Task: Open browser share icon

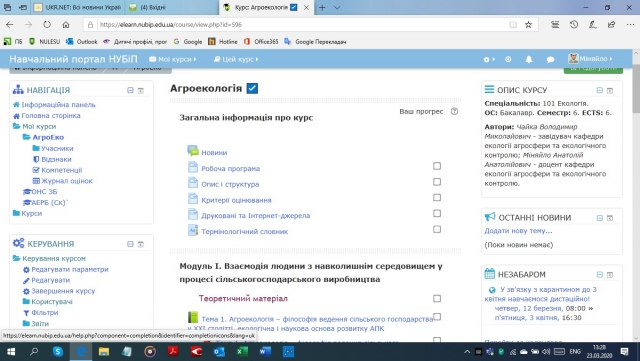Action: pos(611,25)
